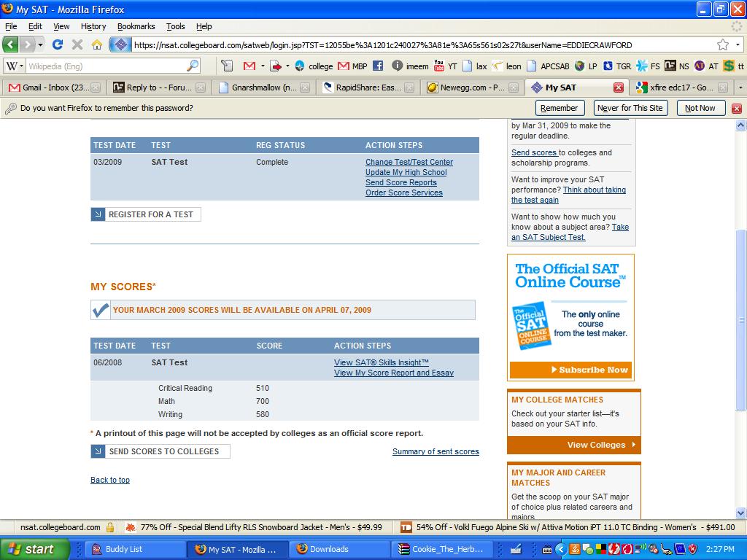Open the browser Home page
This screenshot has height=560, width=747.
tap(96, 44)
